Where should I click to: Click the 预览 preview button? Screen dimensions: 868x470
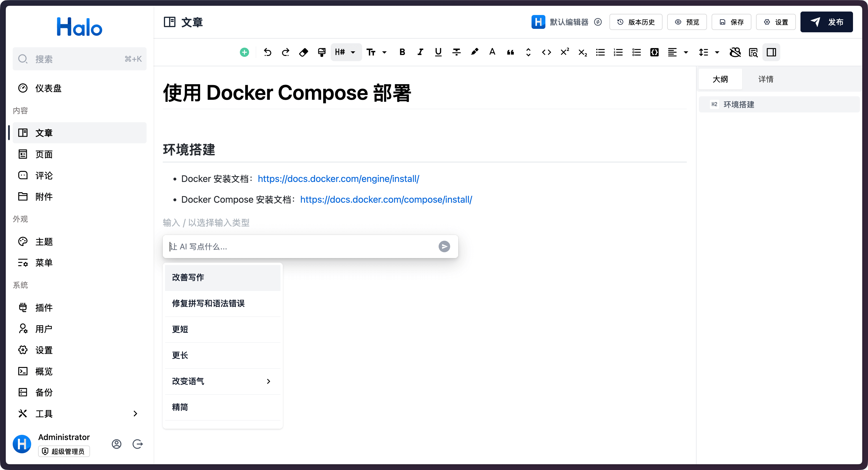(x=687, y=22)
